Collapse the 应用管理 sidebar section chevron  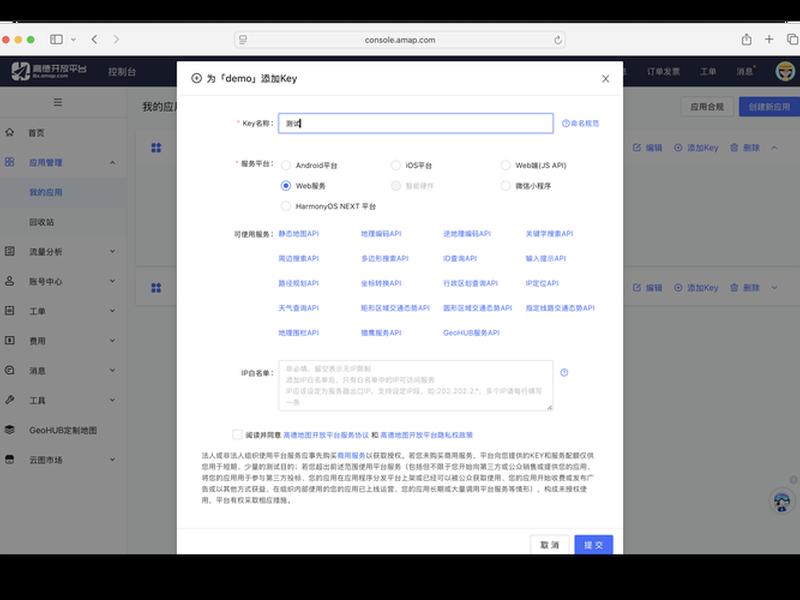click(x=112, y=162)
